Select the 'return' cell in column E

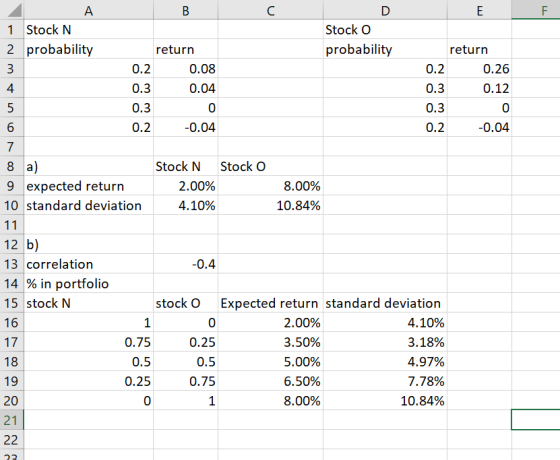(x=479, y=49)
